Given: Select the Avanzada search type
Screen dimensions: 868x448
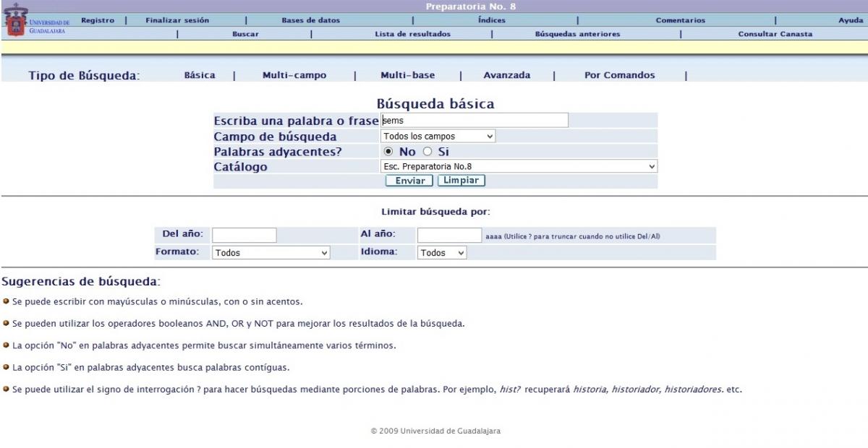Looking at the screenshot, I should point(507,75).
